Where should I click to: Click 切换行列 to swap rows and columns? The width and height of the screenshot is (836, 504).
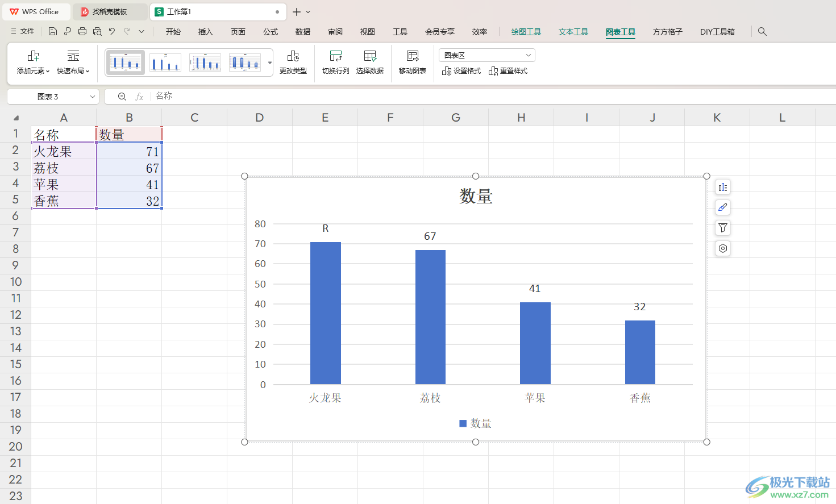(336, 63)
